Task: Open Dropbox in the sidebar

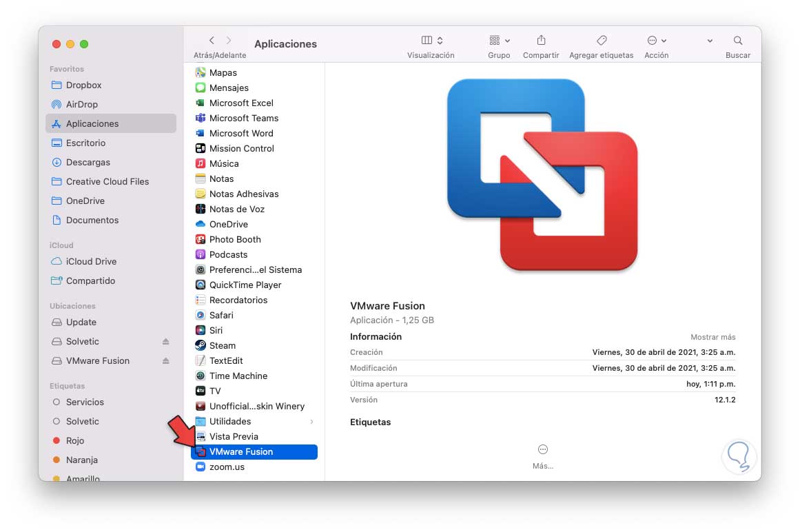Action: click(x=111, y=85)
